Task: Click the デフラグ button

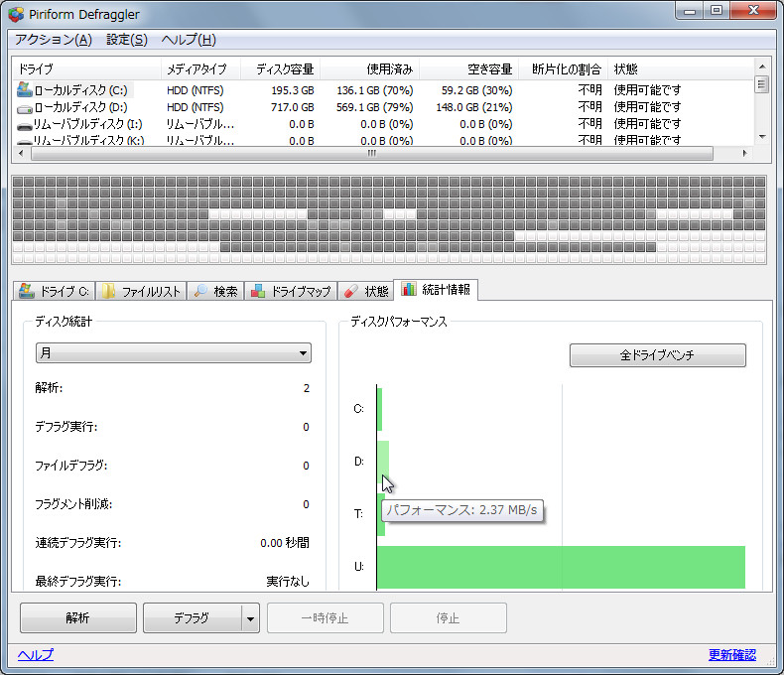Action: click(193, 618)
